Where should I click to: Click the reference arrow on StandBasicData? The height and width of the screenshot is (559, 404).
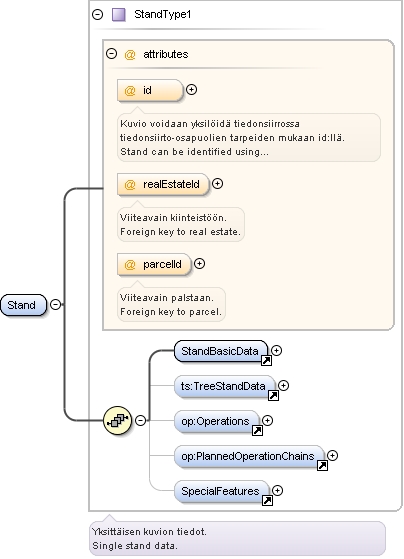click(x=266, y=361)
